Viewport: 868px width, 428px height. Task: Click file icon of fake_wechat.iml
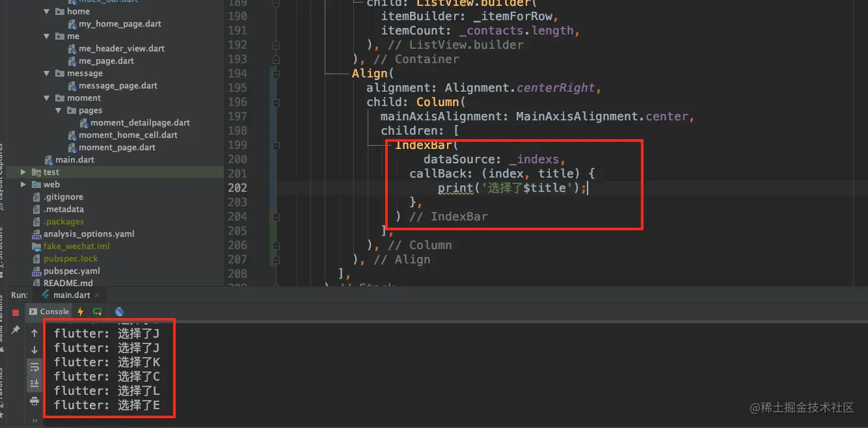click(36, 247)
